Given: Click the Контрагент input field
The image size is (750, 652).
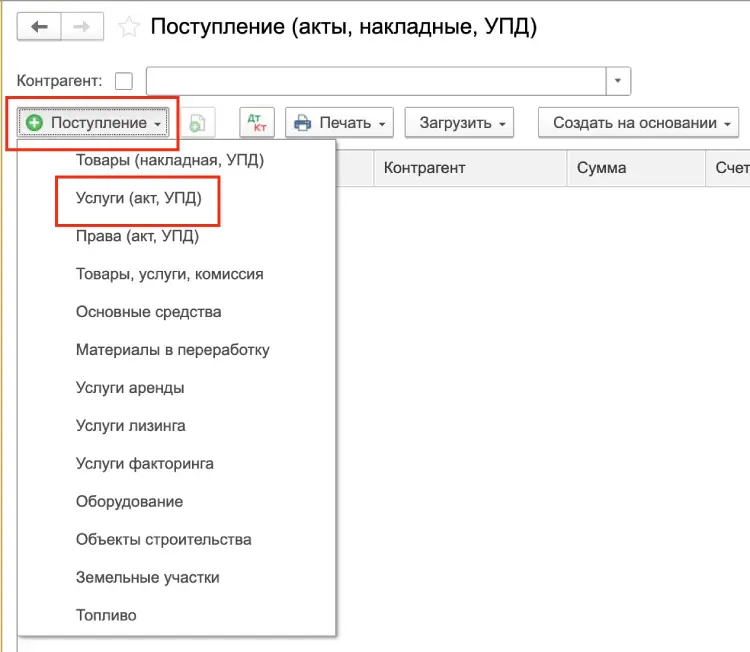Looking at the screenshot, I should click(x=376, y=81).
